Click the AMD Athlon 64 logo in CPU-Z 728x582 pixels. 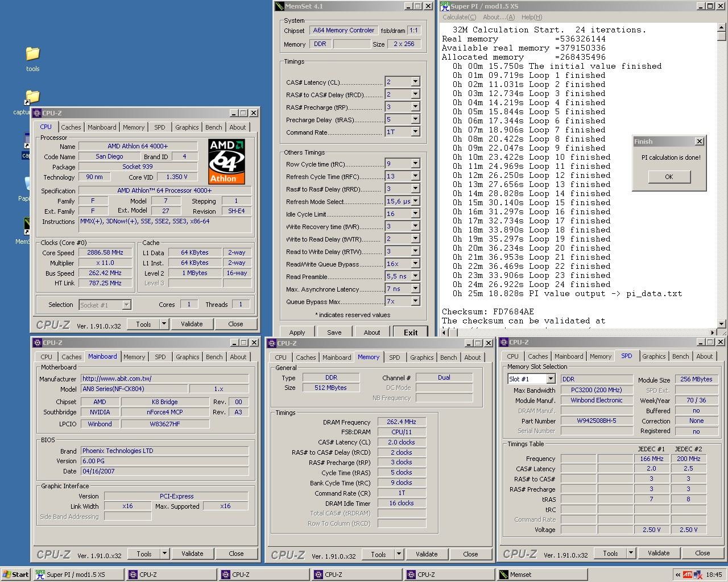pos(226,161)
